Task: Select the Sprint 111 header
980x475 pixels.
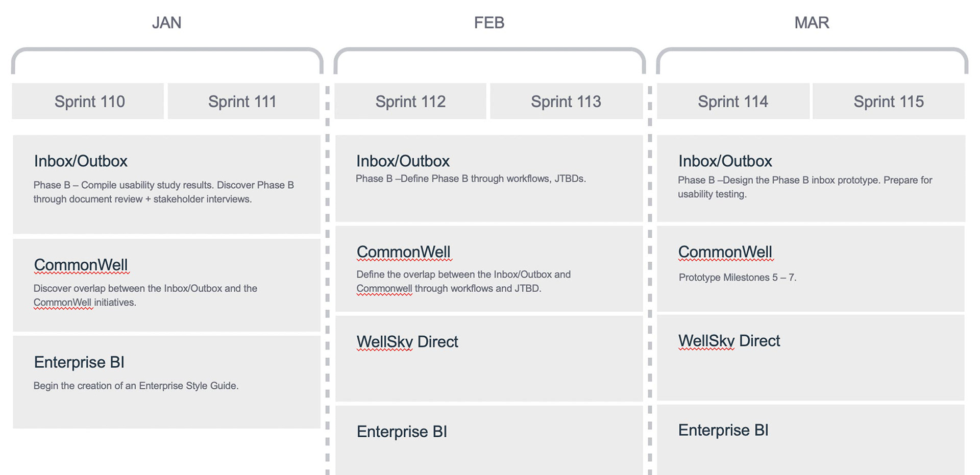Action: point(243,101)
